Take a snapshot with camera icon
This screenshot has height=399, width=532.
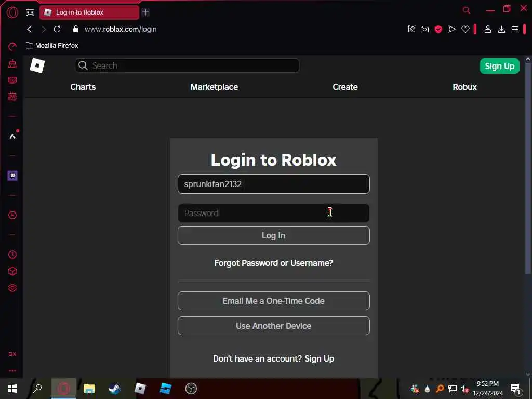click(424, 30)
